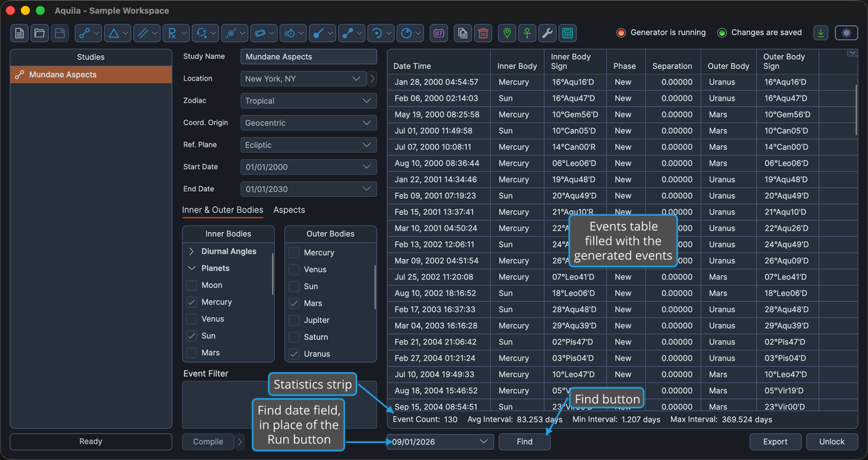Click the Unlock button
868x460 pixels.
832,442
